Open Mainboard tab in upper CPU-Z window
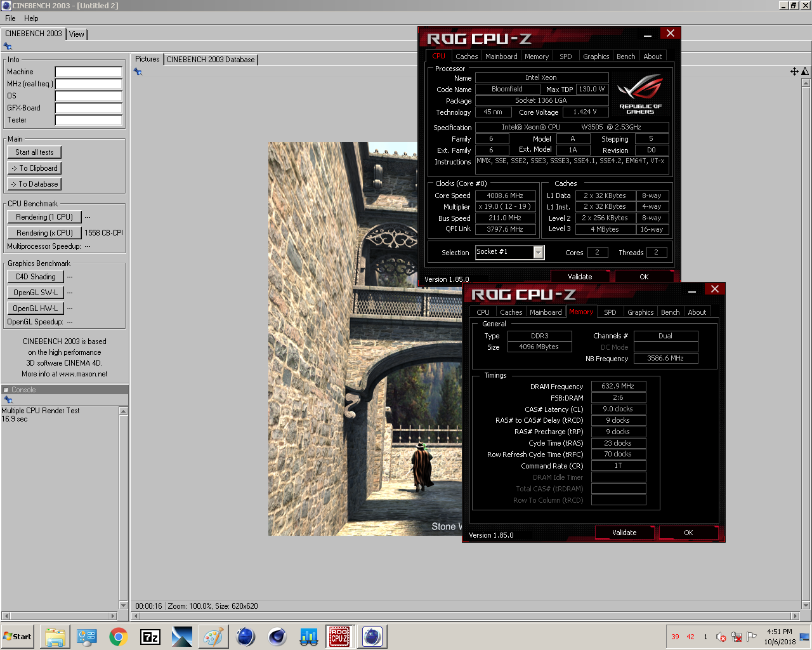This screenshot has width=812, height=650. tap(501, 56)
